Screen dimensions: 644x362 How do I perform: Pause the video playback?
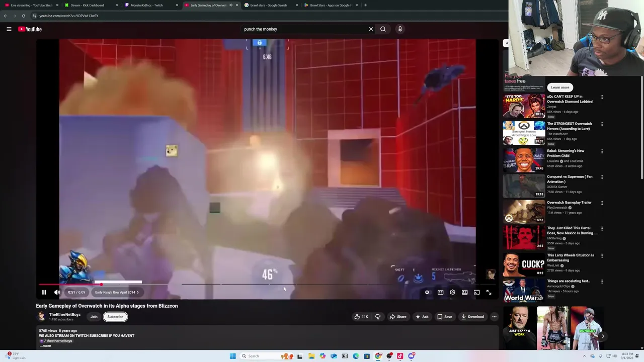click(44, 292)
